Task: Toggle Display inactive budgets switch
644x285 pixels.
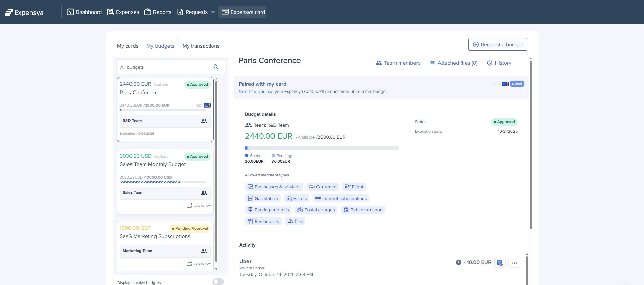Action: (218, 282)
